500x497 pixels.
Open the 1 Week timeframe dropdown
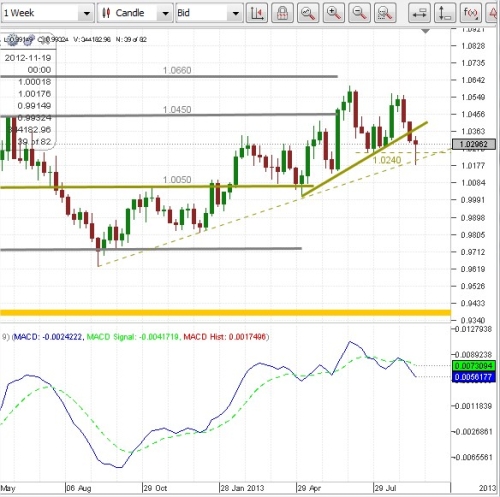(47, 13)
